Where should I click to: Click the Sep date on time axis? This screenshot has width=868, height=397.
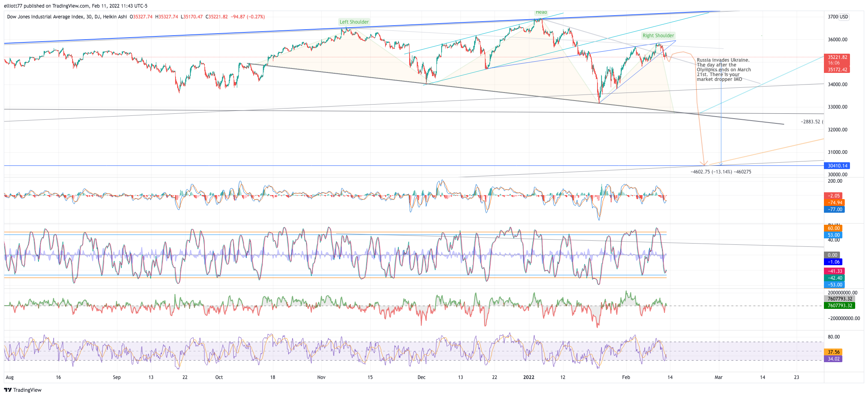click(x=117, y=377)
